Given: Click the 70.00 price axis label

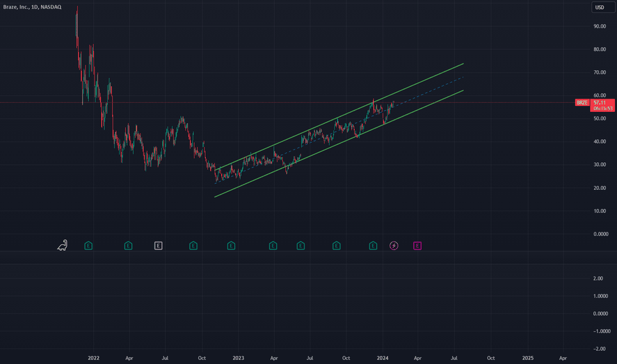Looking at the screenshot, I should [600, 72].
